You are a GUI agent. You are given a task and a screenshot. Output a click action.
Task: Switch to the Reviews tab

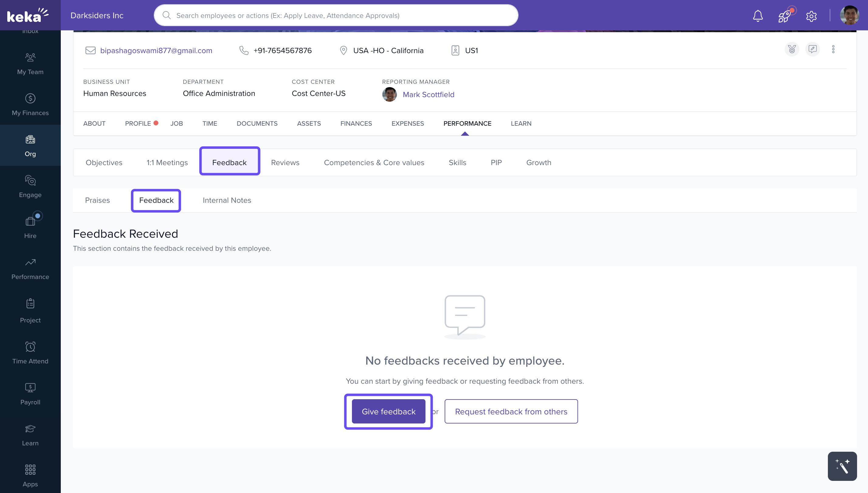[x=285, y=162]
